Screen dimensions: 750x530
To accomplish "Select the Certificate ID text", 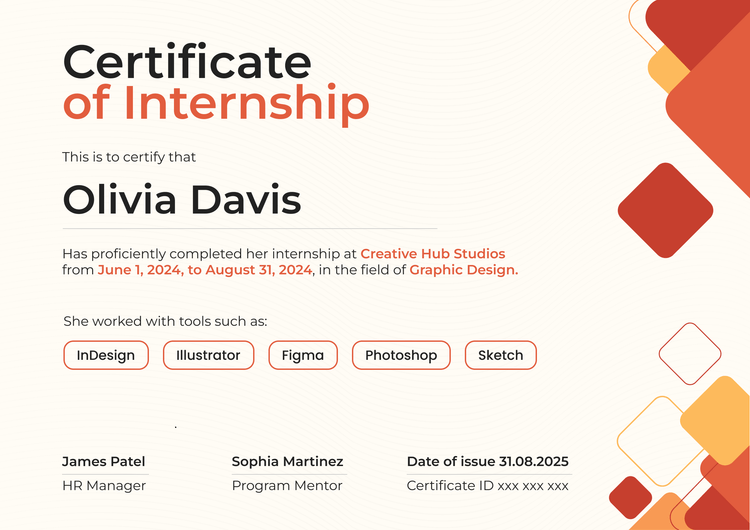I will [x=487, y=486].
